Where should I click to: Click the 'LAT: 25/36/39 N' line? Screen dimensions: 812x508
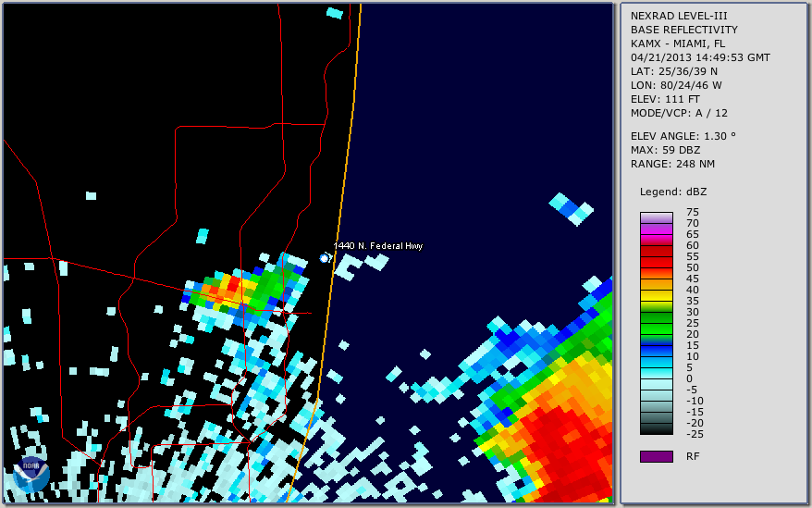pyautogui.click(x=673, y=71)
